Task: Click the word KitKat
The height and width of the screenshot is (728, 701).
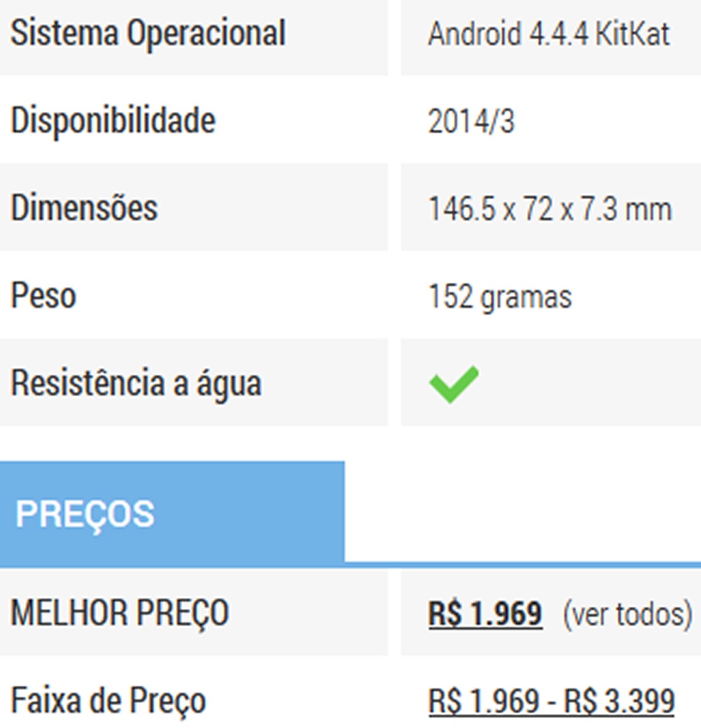Action: point(632,35)
